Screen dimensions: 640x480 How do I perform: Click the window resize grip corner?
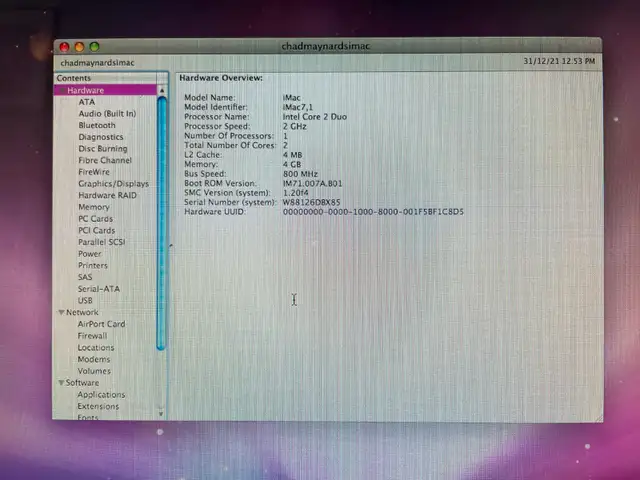(x=598, y=418)
